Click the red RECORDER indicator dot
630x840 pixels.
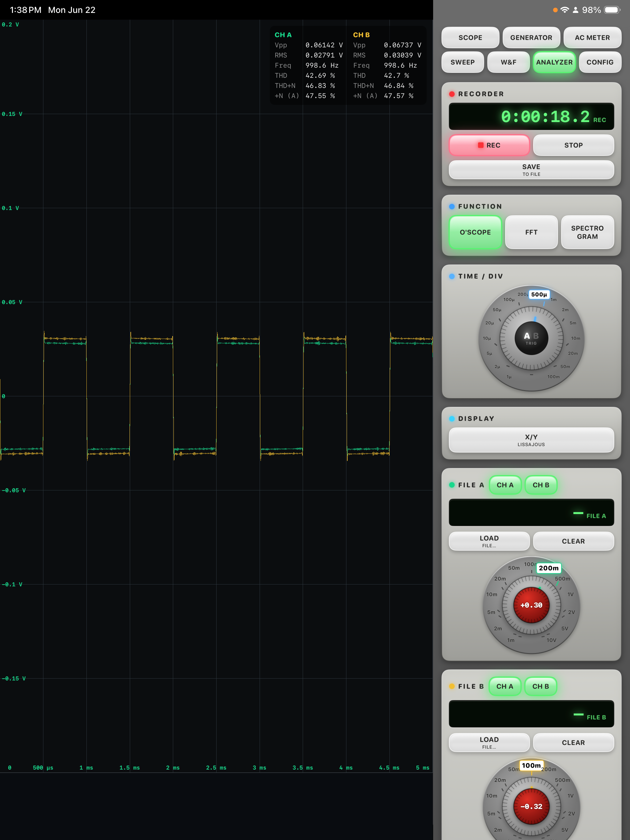pyautogui.click(x=452, y=94)
